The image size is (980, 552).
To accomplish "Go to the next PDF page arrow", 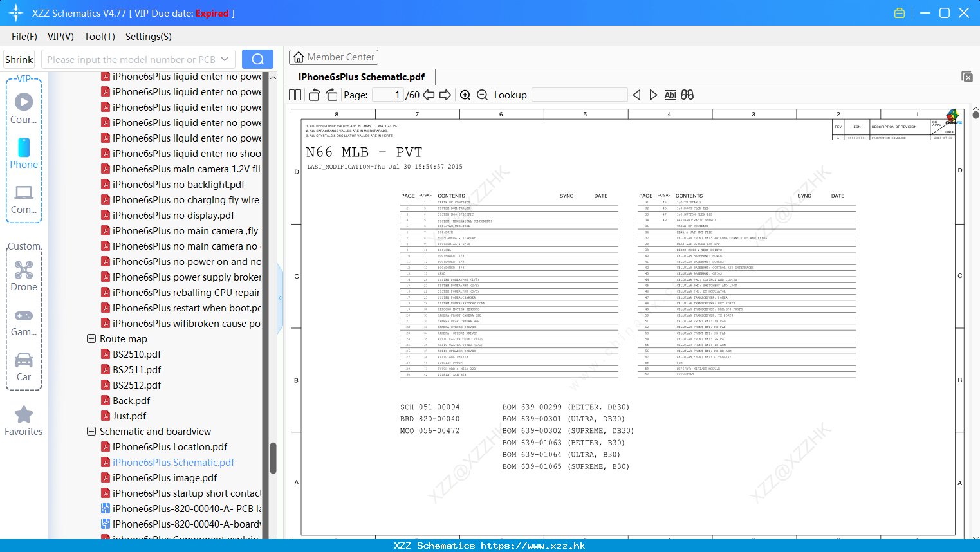I will (x=445, y=95).
